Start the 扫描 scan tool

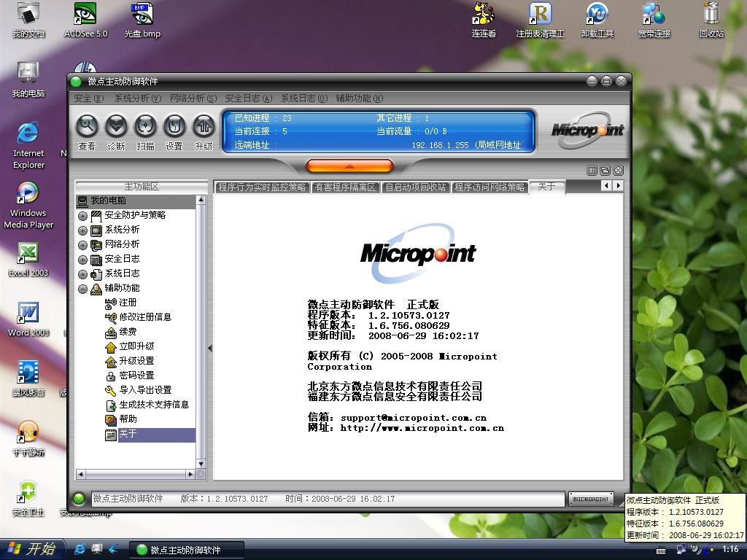tap(145, 126)
